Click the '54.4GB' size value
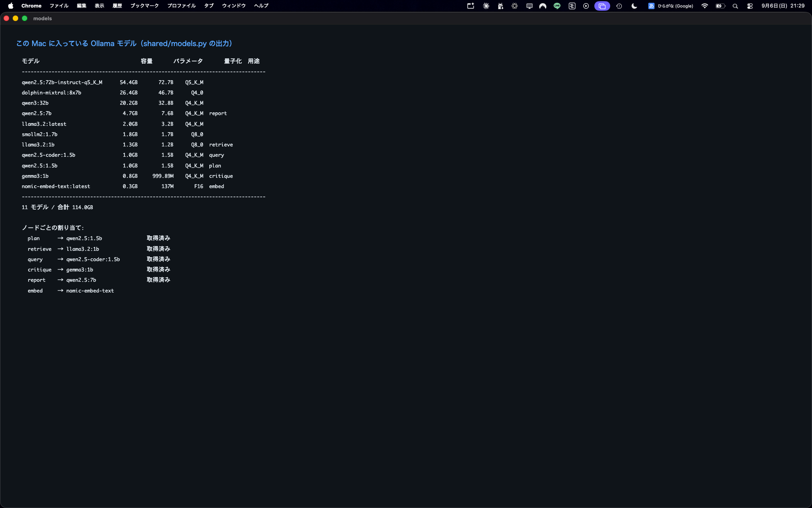812x508 pixels. click(129, 83)
